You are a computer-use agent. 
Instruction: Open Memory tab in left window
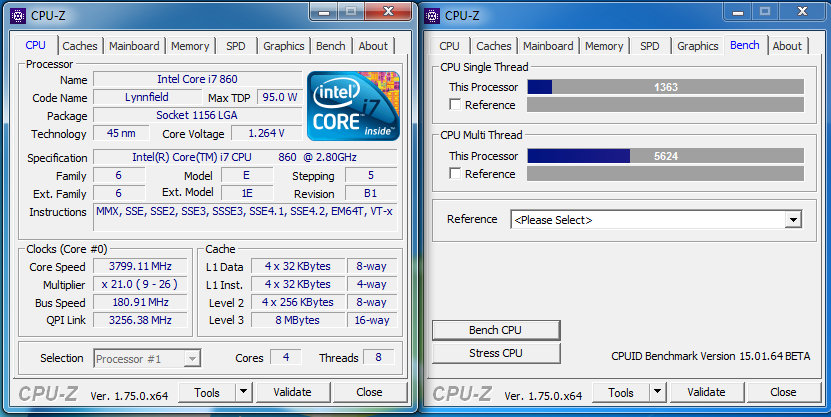pyautogui.click(x=190, y=46)
